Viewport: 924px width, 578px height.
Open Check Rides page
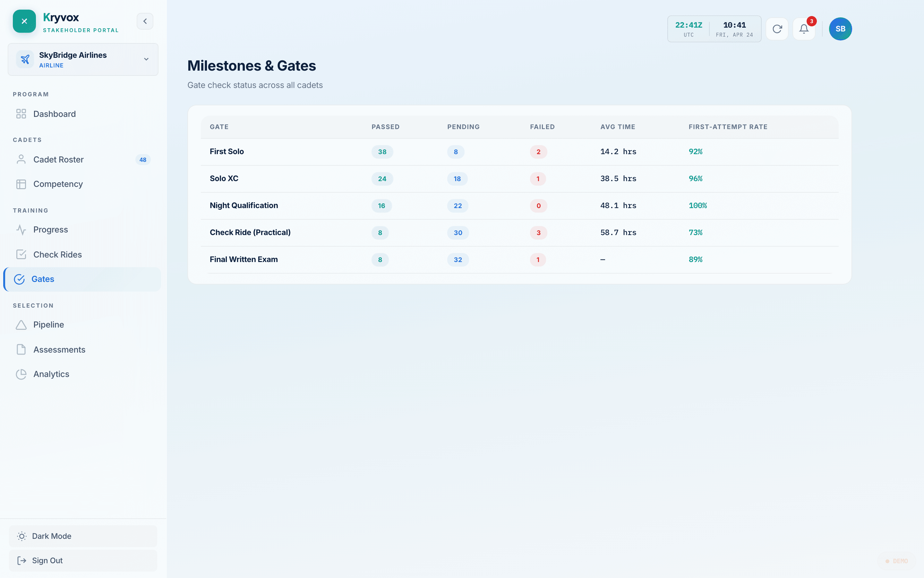(x=83, y=255)
